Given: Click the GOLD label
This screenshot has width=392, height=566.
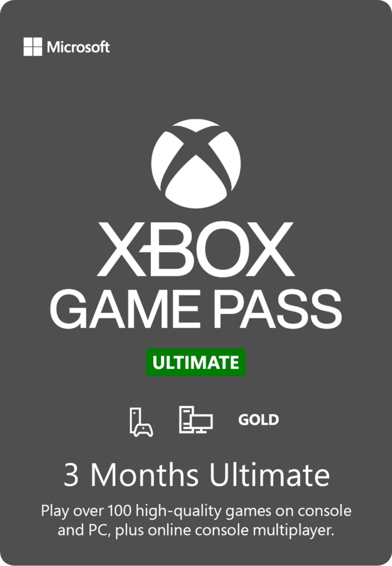Looking at the screenshot, I should (x=259, y=420).
